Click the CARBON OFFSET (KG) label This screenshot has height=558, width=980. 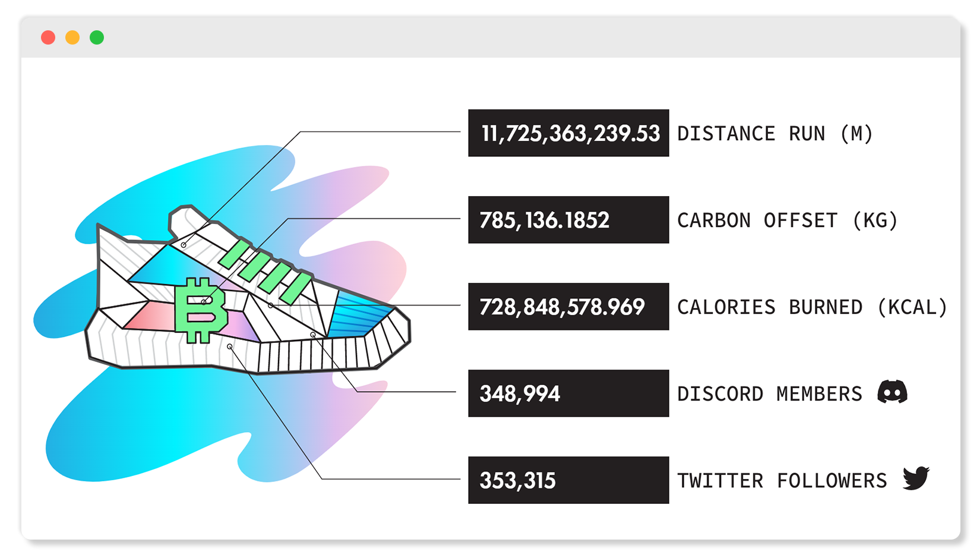click(x=787, y=220)
